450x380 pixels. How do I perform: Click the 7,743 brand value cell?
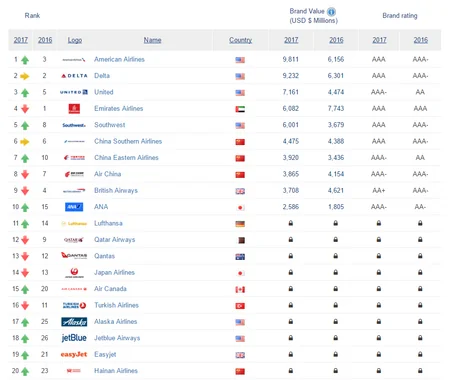(336, 108)
